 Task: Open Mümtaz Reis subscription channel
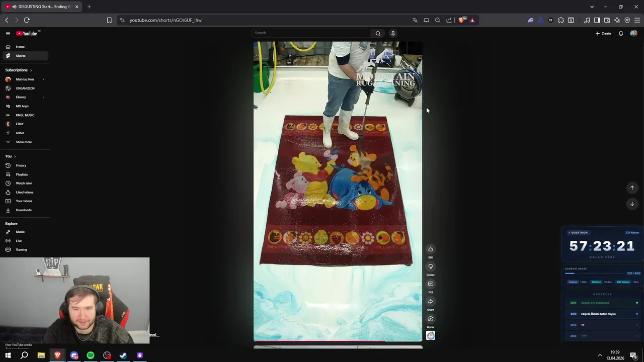(24, 79)
